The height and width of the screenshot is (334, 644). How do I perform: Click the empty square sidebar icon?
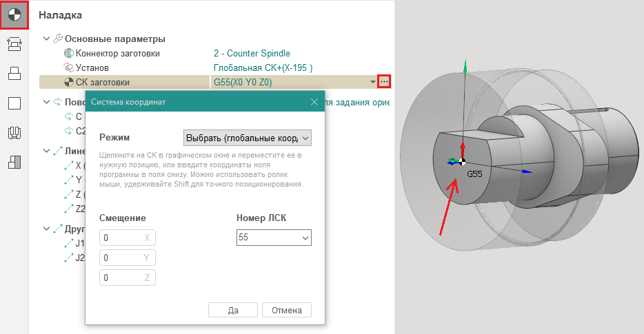click(14, 103)
